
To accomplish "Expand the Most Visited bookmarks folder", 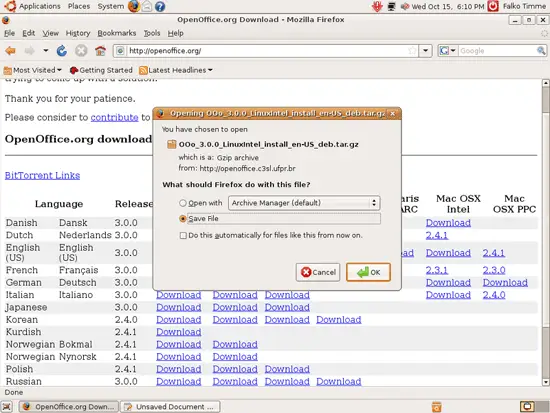I will click(x=33, y=70).
